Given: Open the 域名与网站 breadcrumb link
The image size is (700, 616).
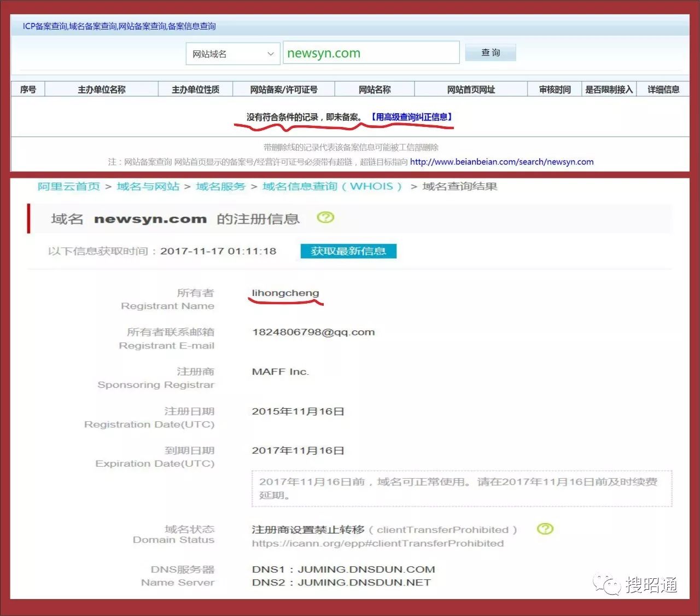Looking at the screenshot, I should pos(148,187).
